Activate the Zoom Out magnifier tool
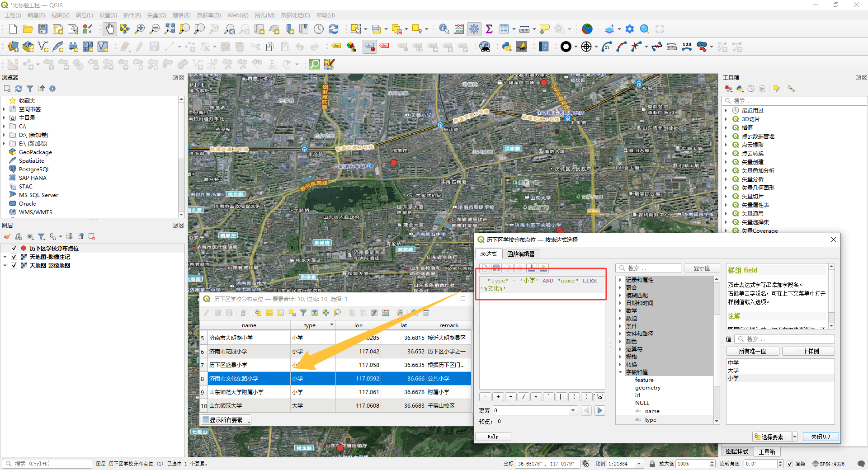This screenshot has width=868, height=470. (x=155, y=29)
